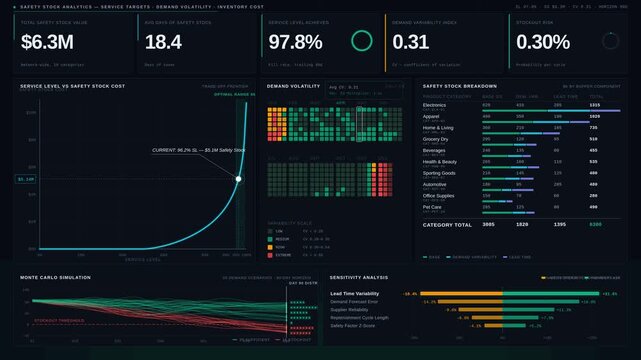Click the Stockout Threshold line label

click(x=59, y=321)
